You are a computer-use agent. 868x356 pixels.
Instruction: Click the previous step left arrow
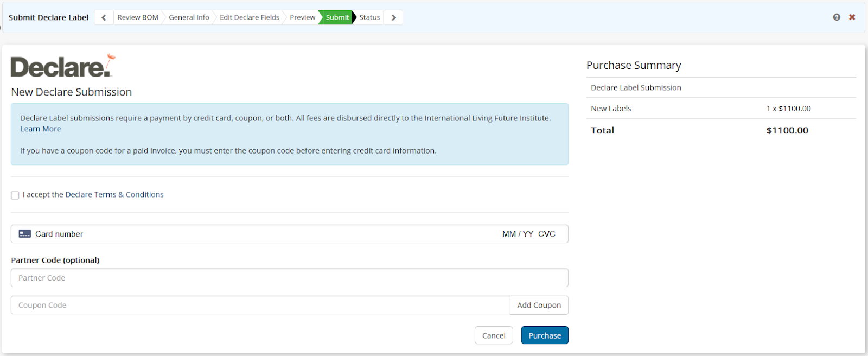[x=104, y=17]
